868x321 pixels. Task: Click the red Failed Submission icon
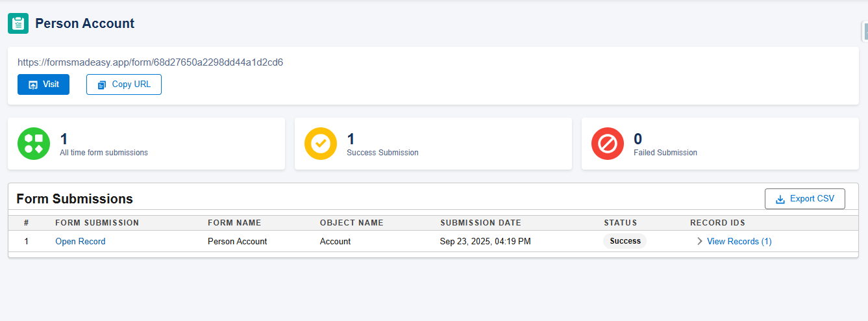[608, 144]
